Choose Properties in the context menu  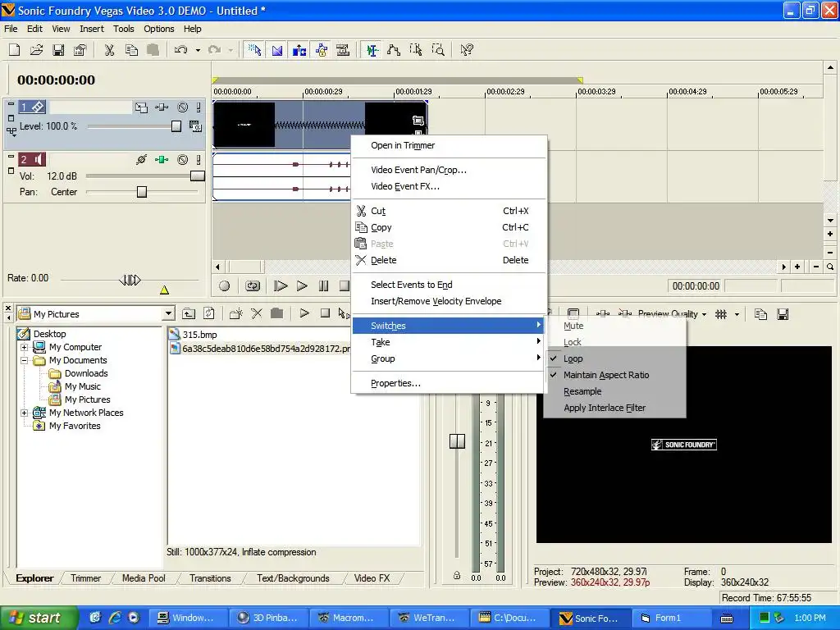(449, 383)
